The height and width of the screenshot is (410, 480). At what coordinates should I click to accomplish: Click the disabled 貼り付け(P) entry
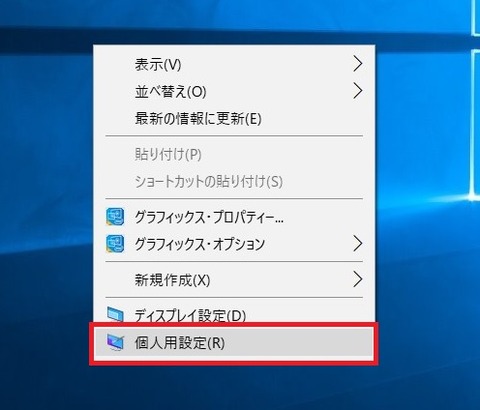pos(234,154)
